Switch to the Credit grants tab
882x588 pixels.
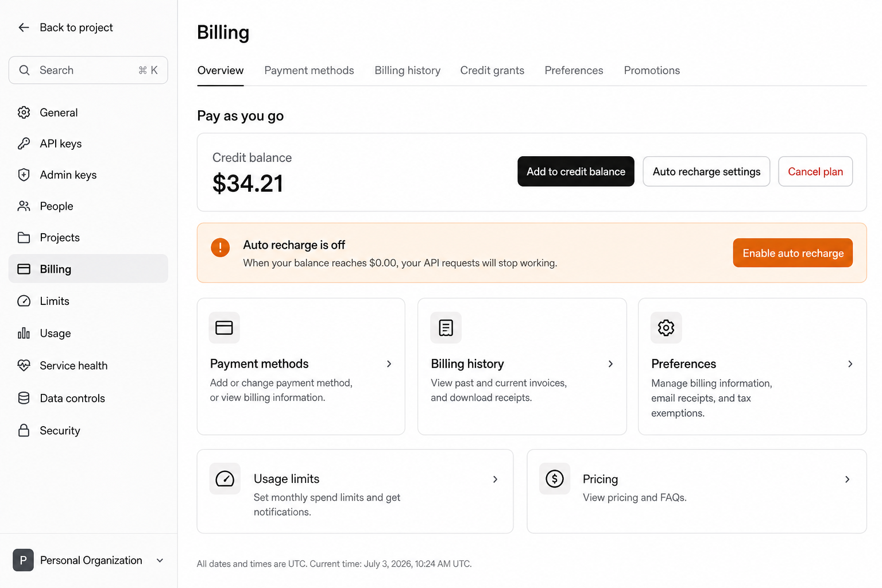[492, 71]
